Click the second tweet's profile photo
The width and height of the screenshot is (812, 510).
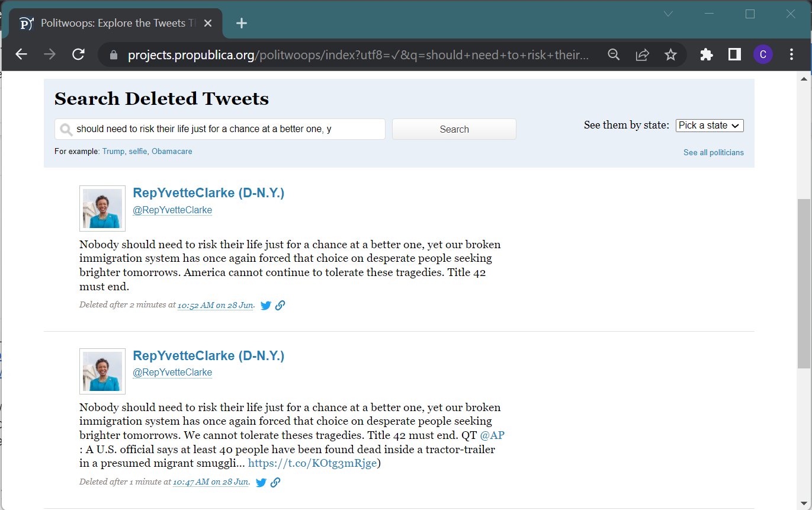tap(102, 371)
